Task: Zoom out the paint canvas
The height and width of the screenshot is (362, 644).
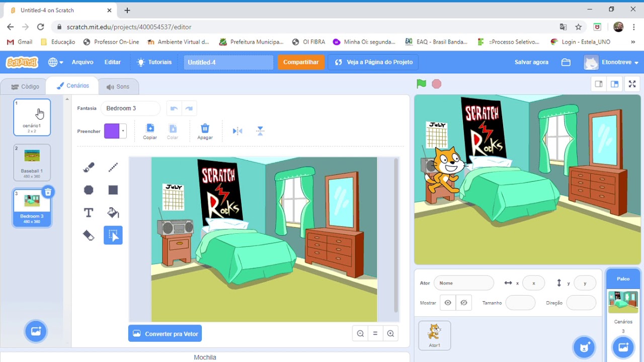Action: coord(360,333)
